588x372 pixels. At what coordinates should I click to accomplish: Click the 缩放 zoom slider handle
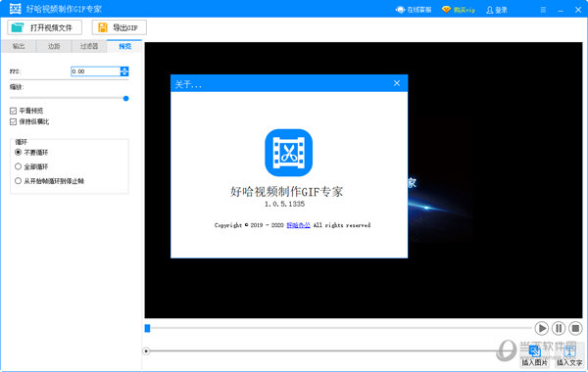(x=126, y=99)
